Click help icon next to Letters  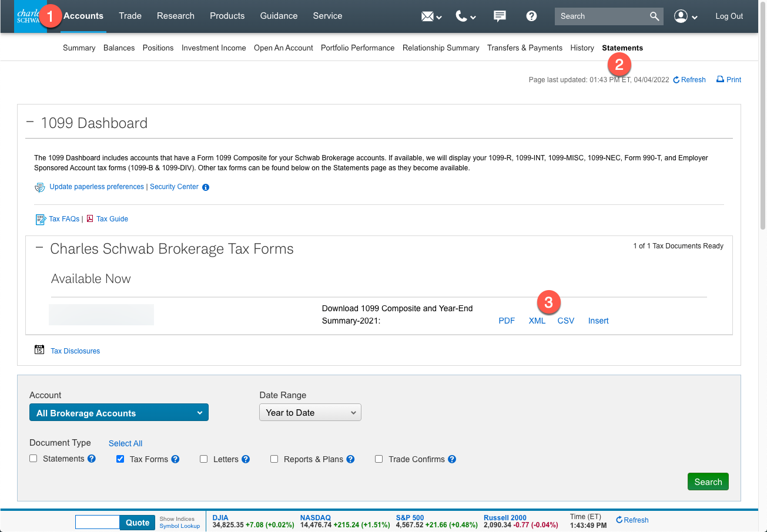coord(246,459)
